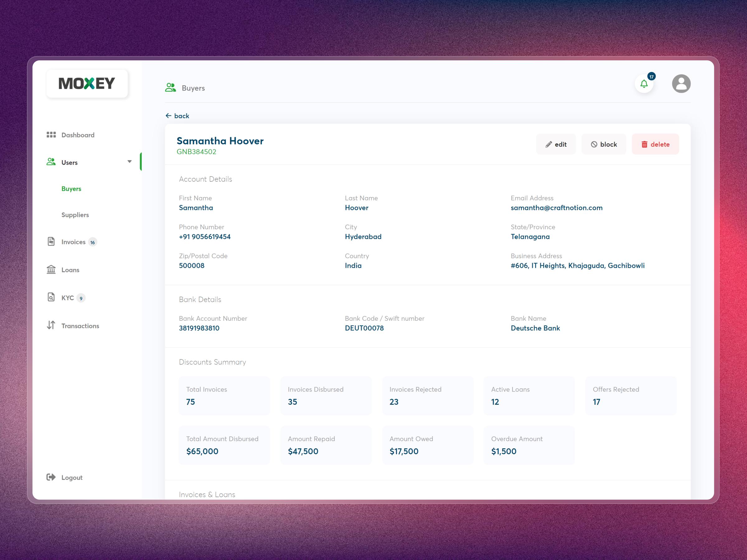Click the KYC document search icon
This screenshot has height=560, width=747.
(51, 297)
